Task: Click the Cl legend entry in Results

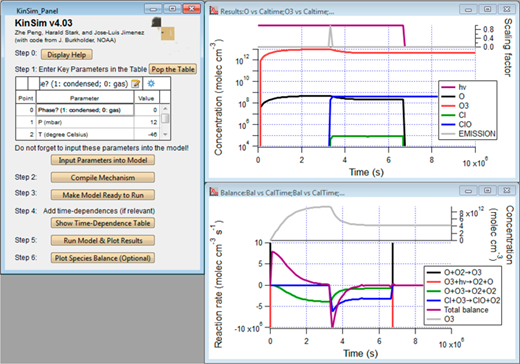Action: tap(454, 115)
